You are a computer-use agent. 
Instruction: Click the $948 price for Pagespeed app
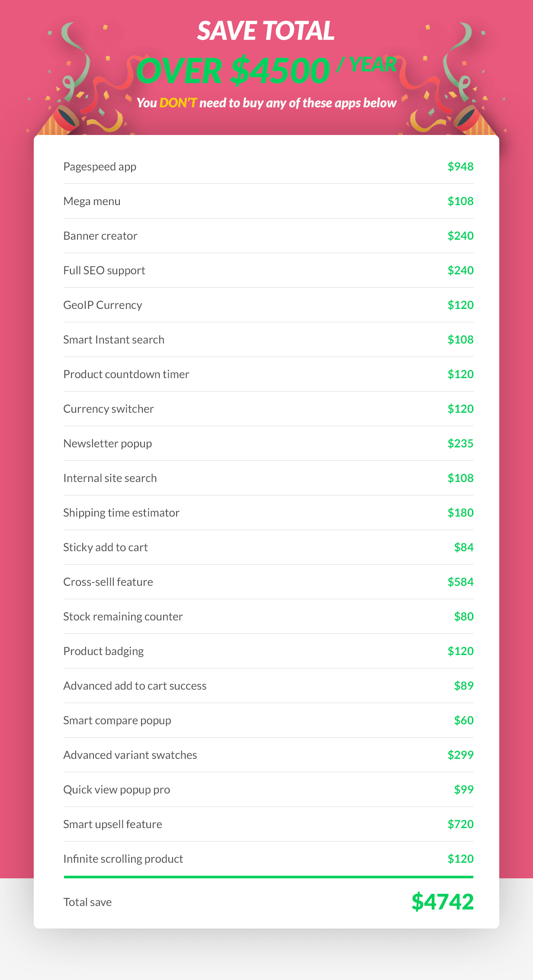coord(460,167)
